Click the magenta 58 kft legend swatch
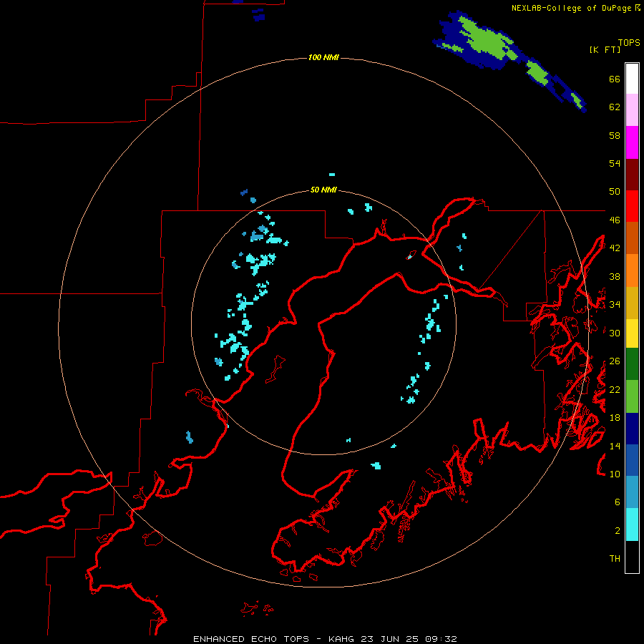Viewport: 644px width, 644px height. tap(632, 142)
